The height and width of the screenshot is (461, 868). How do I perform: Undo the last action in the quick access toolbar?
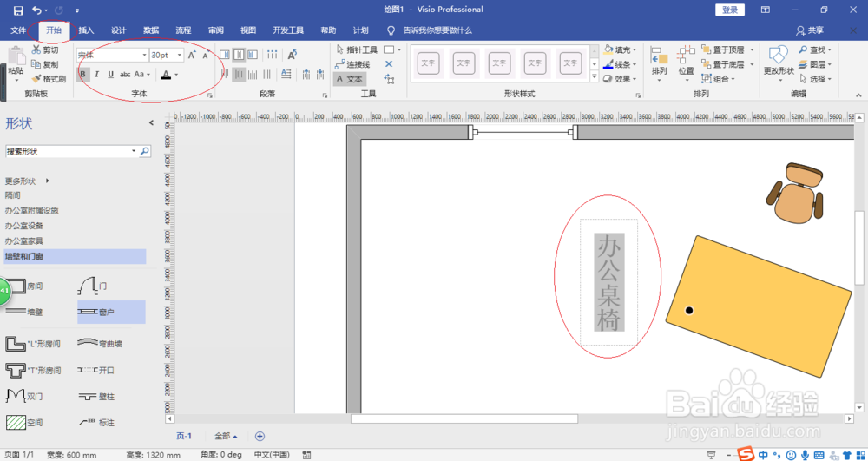[36, 10]
